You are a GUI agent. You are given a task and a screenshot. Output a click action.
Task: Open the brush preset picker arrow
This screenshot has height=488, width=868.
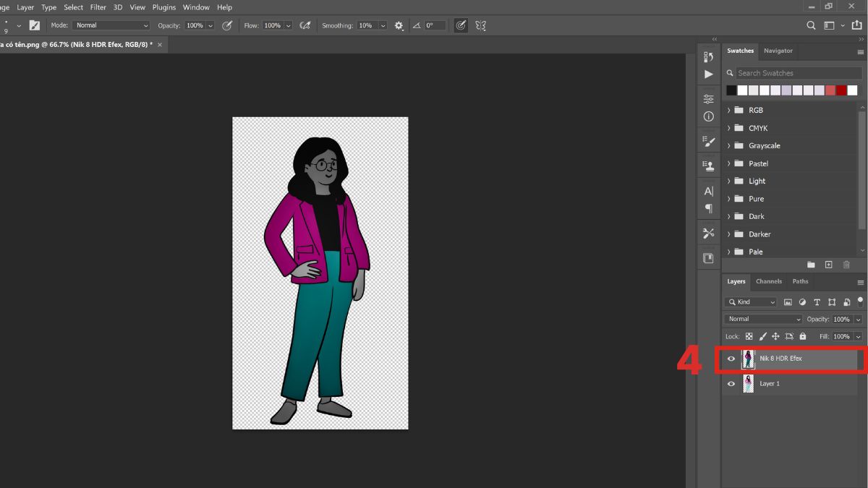(x=19, y=26)
